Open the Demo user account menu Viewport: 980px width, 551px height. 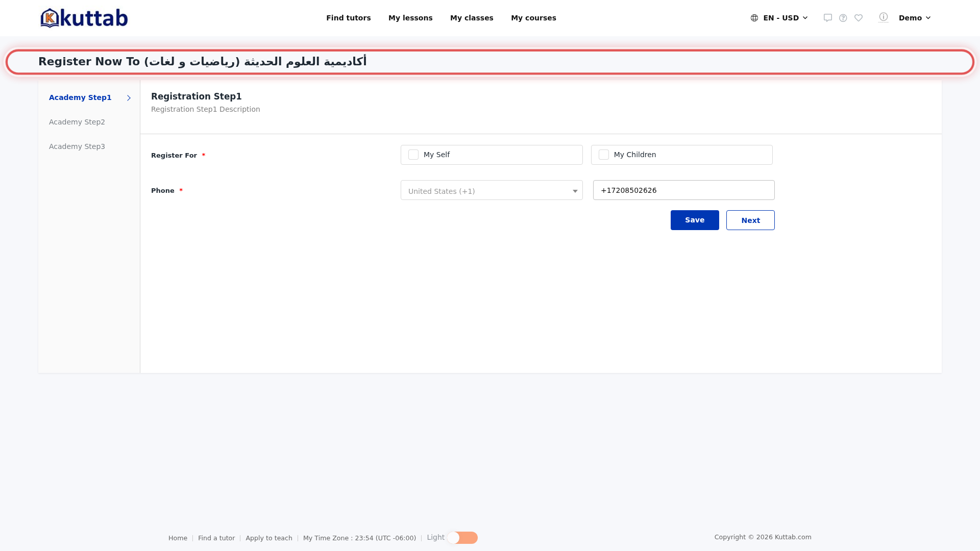click(915, 18)
